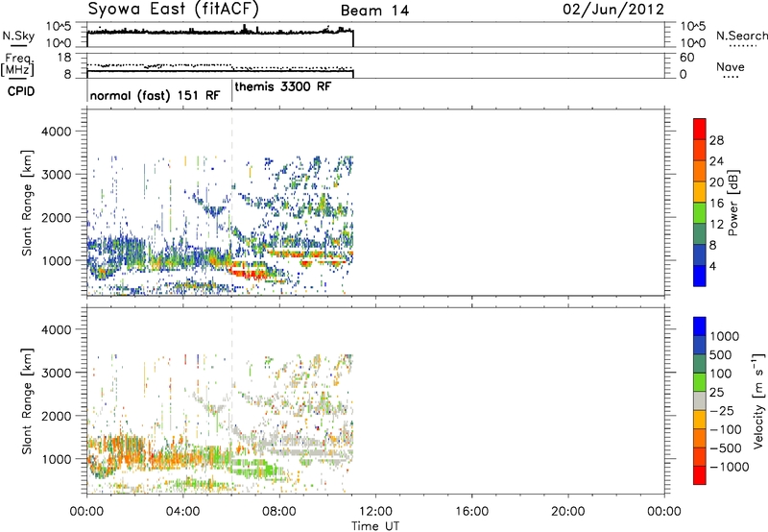Click the '20:00' time axis label

tap(567, 512)
